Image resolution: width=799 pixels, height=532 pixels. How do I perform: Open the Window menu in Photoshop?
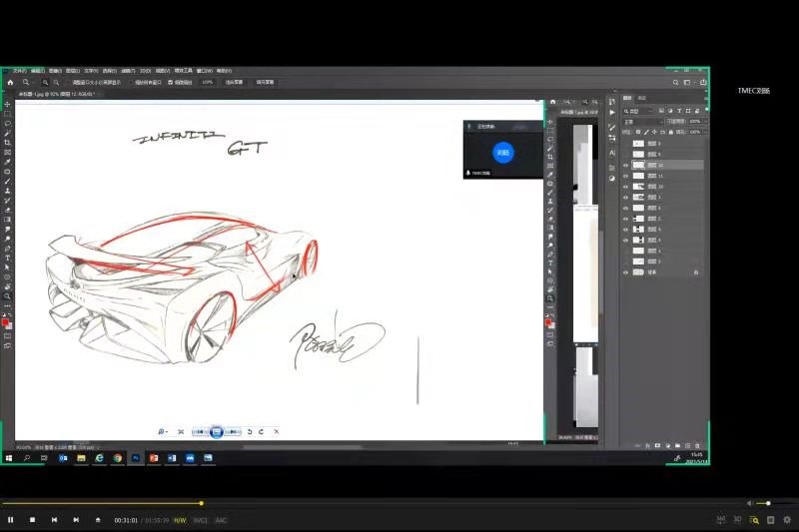[205, 71]
